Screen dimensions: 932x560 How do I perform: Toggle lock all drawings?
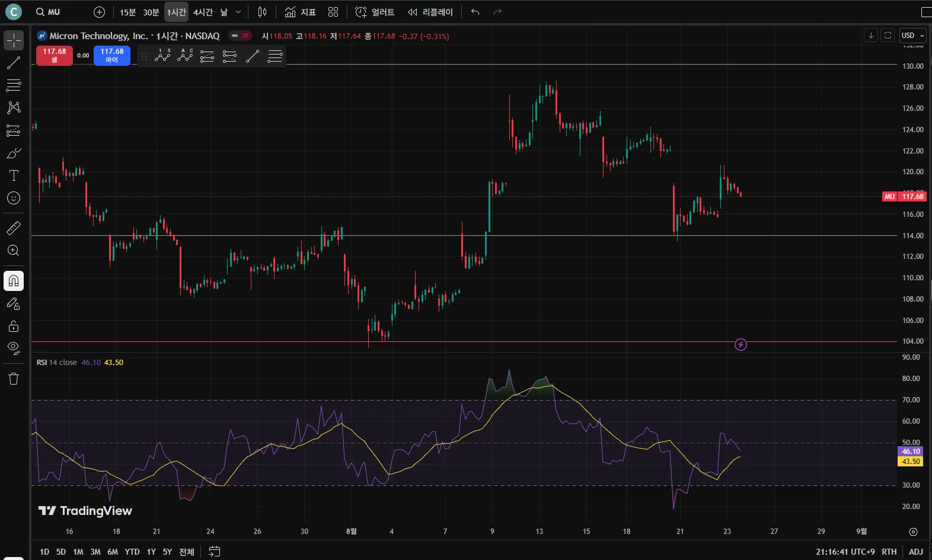[14, 326]
